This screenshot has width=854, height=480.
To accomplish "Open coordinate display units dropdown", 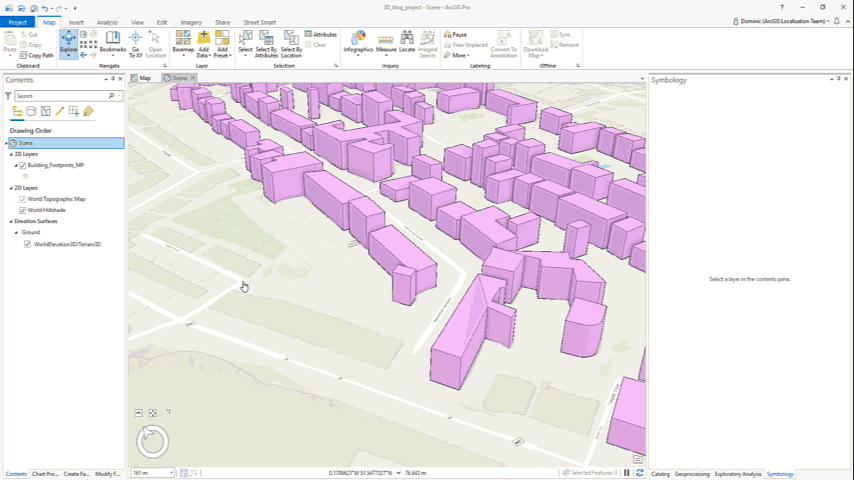I will pos(399,473).
